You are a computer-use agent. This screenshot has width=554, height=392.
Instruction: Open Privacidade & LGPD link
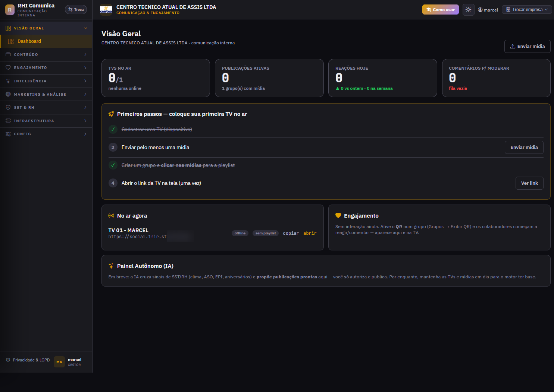pyautogui.click(x=28, y=360)
